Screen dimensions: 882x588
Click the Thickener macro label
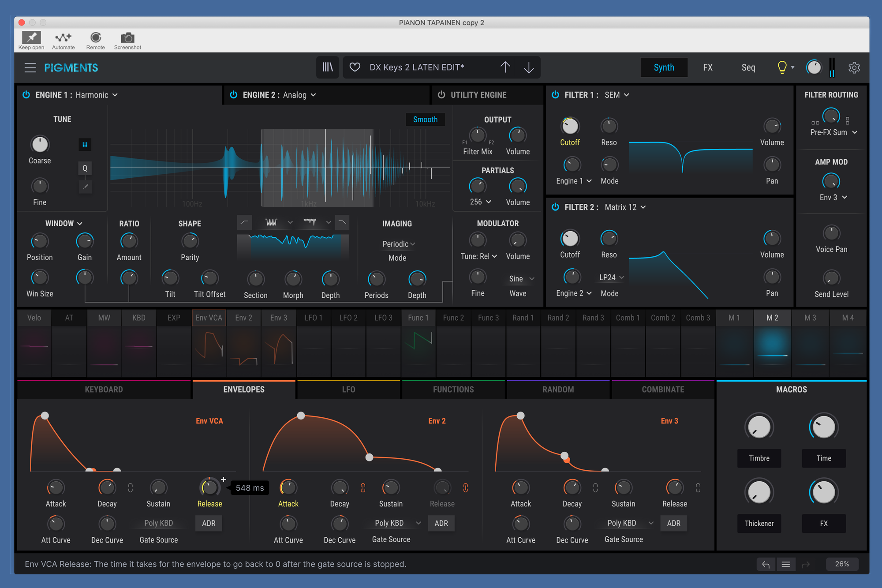tap(759, 524)
